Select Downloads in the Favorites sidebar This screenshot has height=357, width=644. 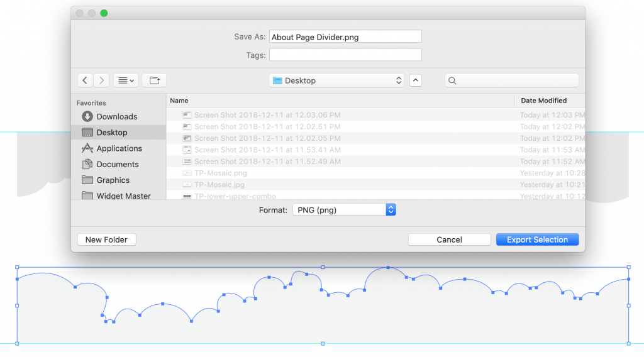116,116
